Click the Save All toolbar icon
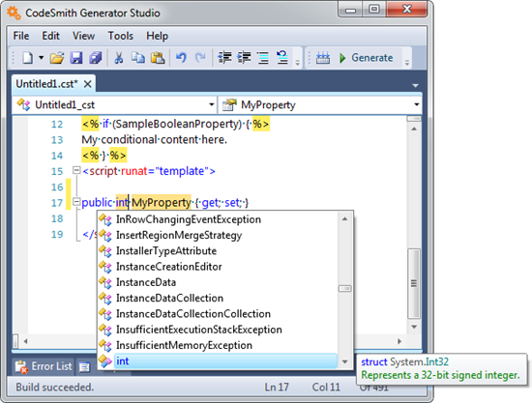This screenshot has height=403, width=532. pos(96,58)
